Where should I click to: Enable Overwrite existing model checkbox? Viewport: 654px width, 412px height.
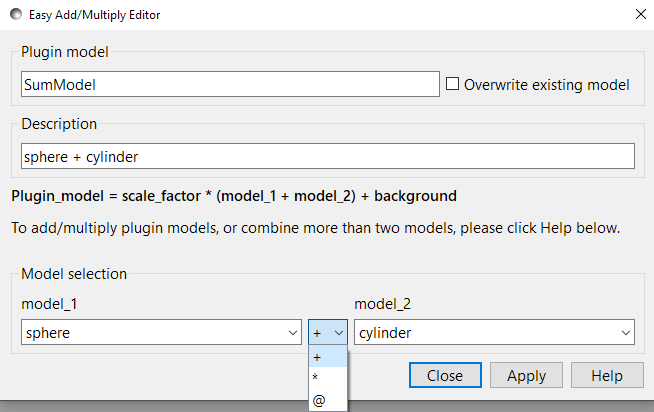[452, 85]
